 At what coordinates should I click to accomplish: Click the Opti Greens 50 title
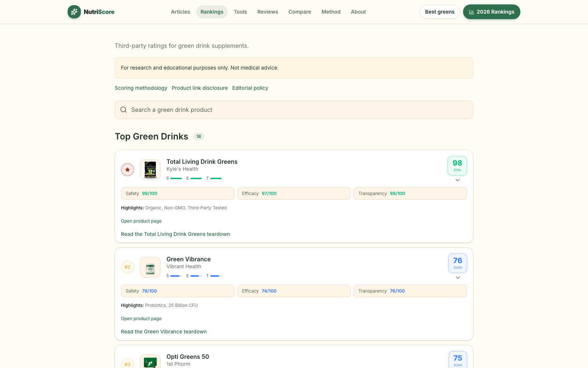(188, 357)
